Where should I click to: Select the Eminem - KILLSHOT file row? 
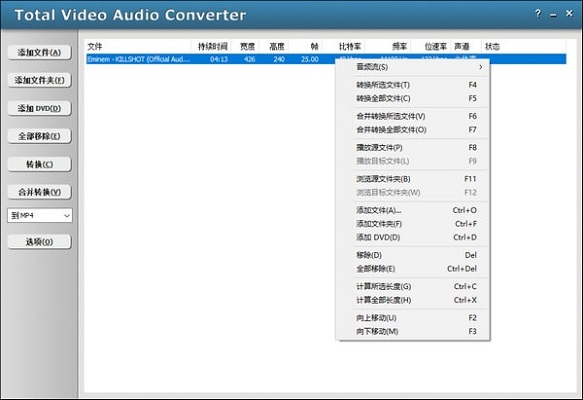tap(326, 59)
